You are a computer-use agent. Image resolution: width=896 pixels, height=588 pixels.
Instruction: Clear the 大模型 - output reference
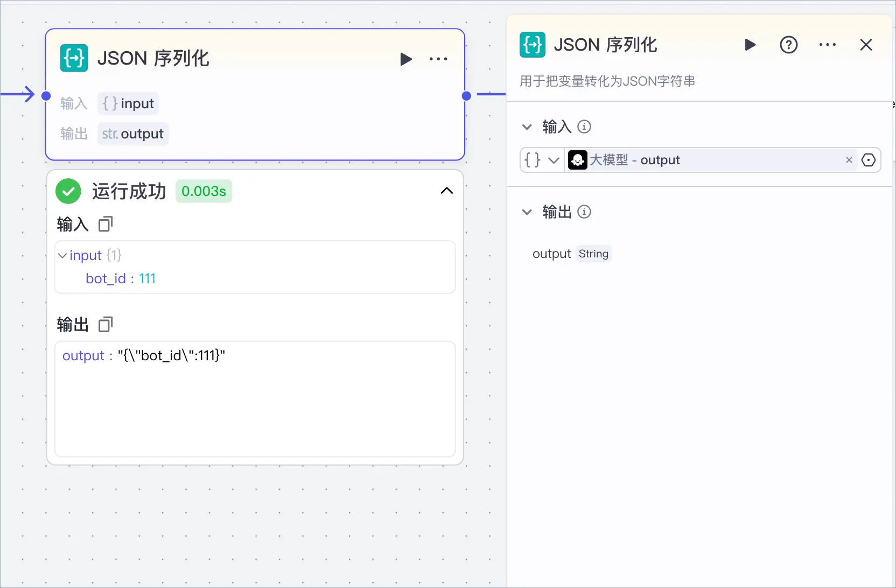[849, 160]
